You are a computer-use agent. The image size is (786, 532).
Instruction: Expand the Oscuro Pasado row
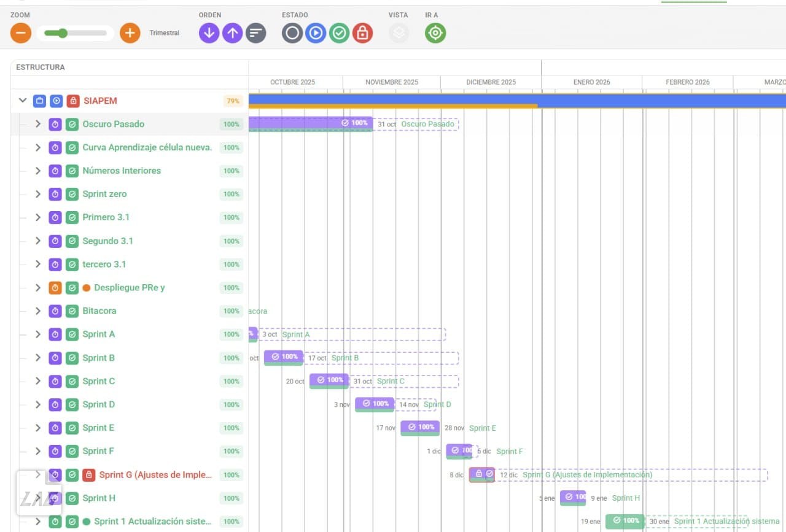37,124
